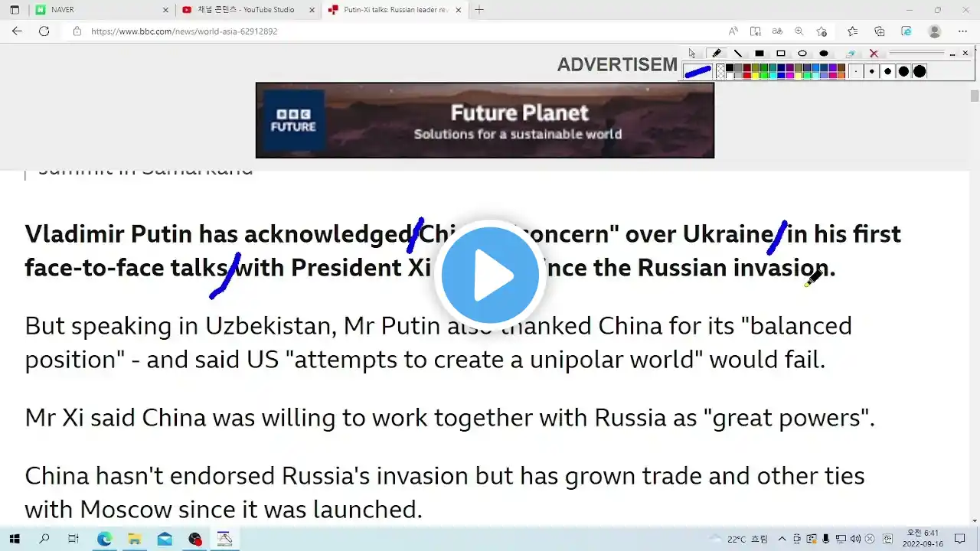Click the BBC Future Planet advertisement banner
The width and height of the screenshot is (980, 551).
[x=485, y=120]
